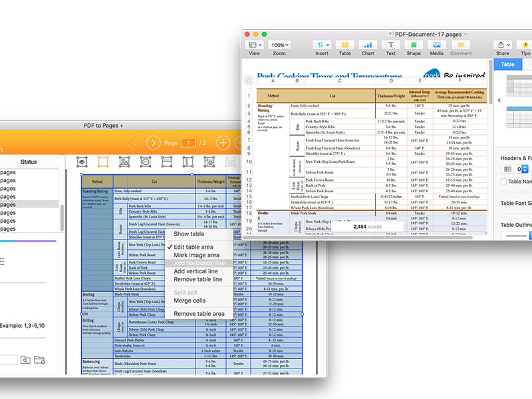This screenshot has height=399, width=532.
Task: Click the Cut header cell in Pages table
Action: (x=332, y=96)
